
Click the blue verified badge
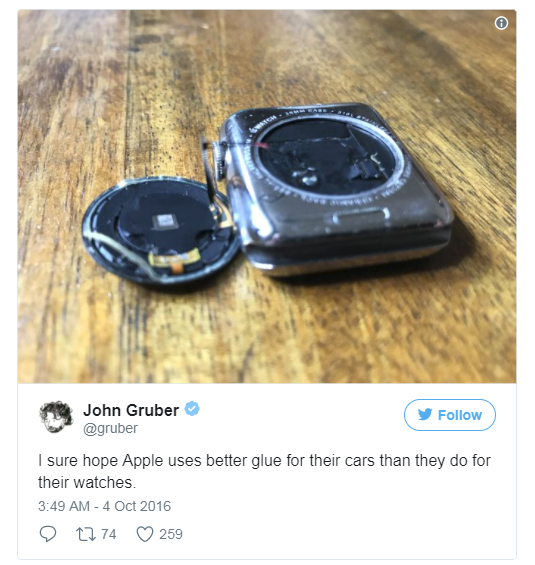point(192,409)
